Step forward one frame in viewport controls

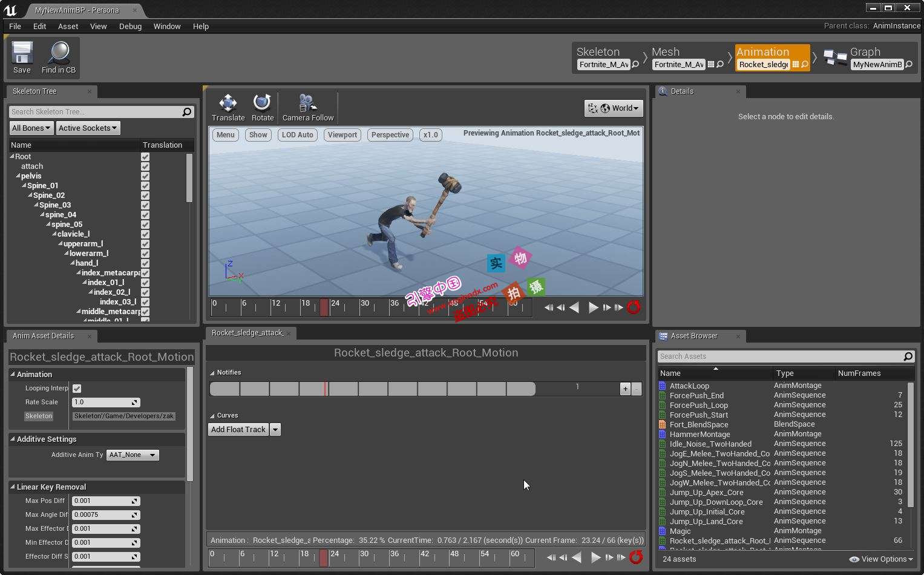606,307
